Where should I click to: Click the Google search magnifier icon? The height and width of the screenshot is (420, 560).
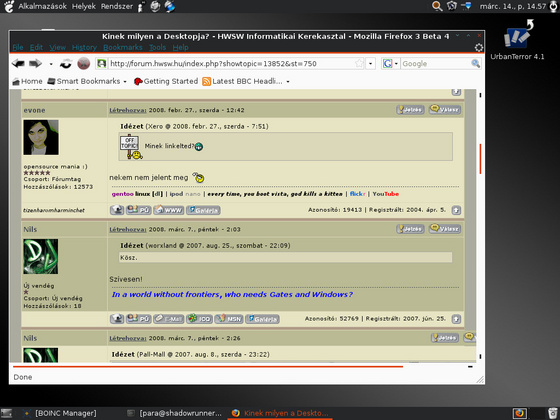coord(475,64)
